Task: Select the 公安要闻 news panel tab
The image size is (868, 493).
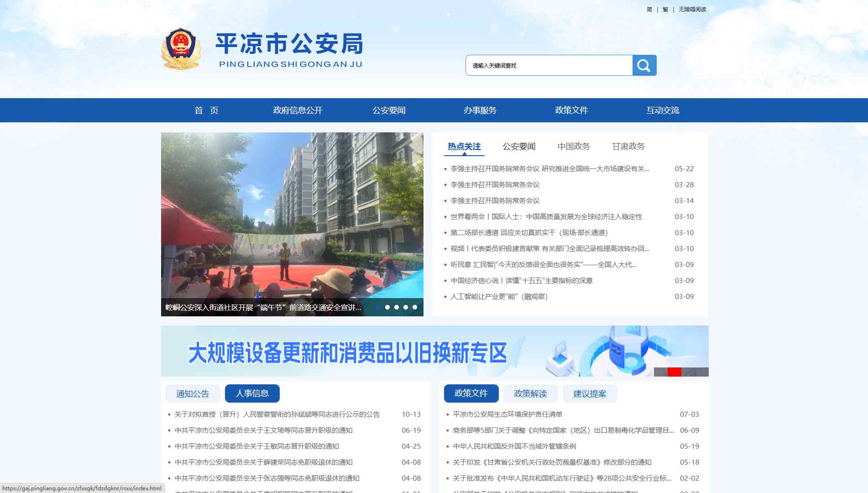Action: pos(519,147)
